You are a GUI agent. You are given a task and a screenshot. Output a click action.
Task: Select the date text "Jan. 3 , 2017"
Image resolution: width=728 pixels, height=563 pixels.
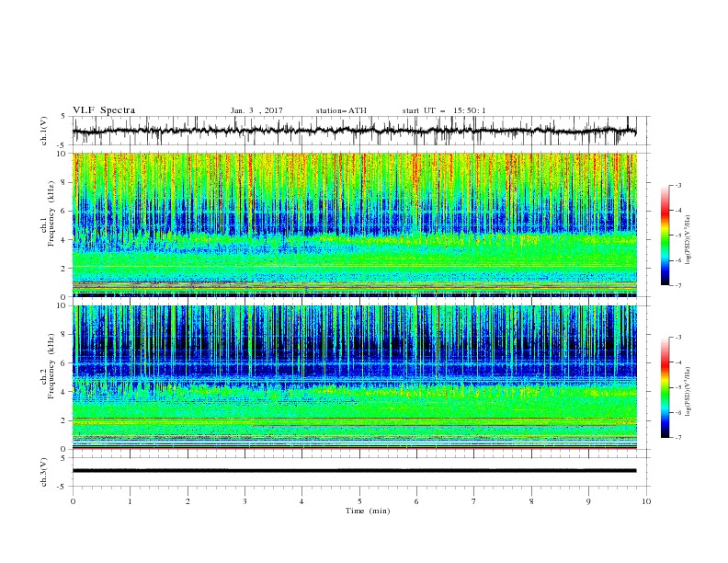[256, 110]
